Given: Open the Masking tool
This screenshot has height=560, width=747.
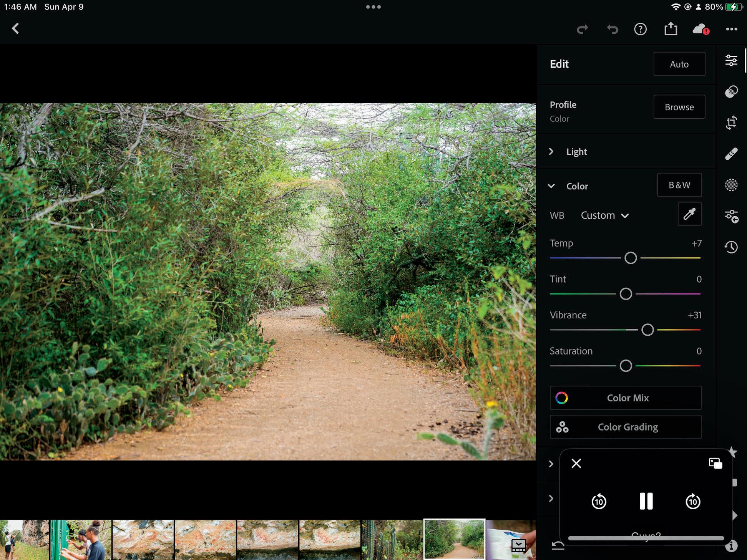Looking at the screenshot, I should tap(731, 185).
